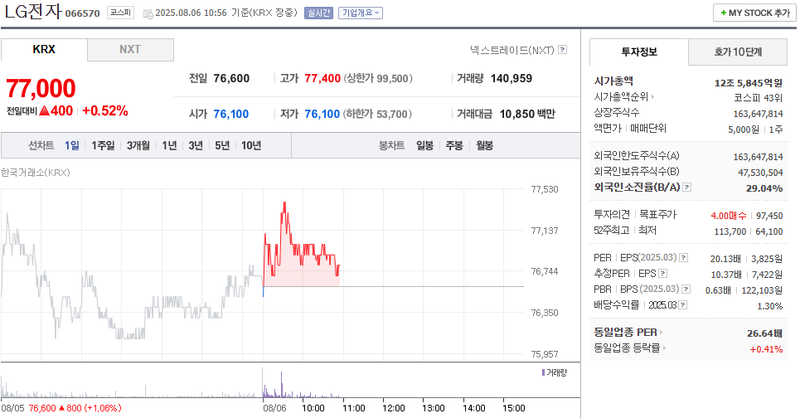Click the current price 77,000

coord(41,88)
